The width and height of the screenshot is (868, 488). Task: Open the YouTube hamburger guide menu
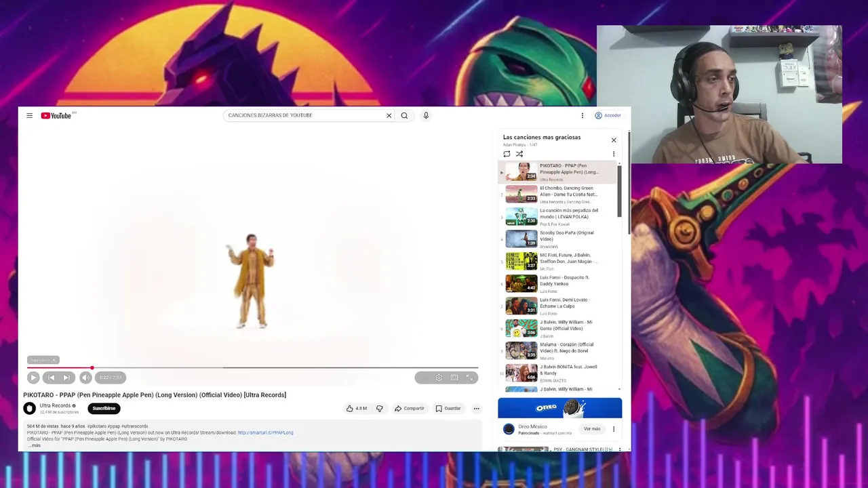coord(29,116)
